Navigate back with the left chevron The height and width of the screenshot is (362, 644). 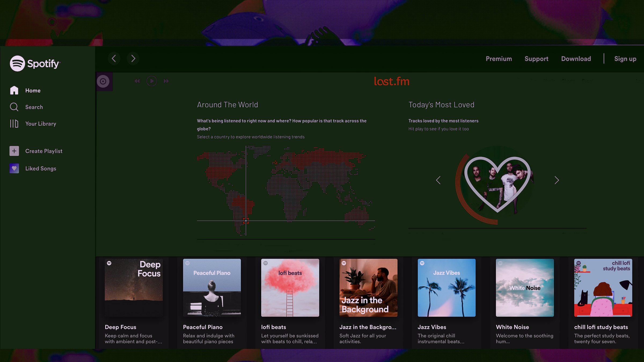[114, 58]
